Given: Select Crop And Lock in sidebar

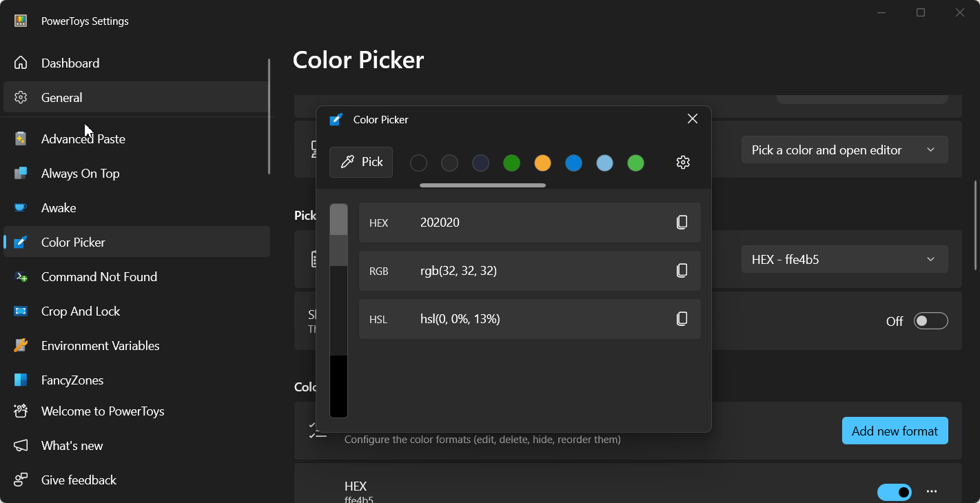Looking at the screenshot, I should click(x=136, y=311).
